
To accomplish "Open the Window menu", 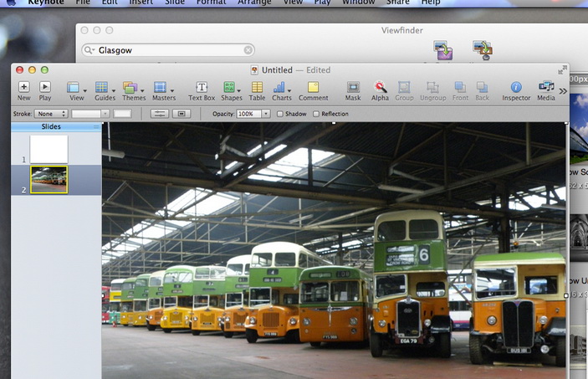I will click(359, 3).
